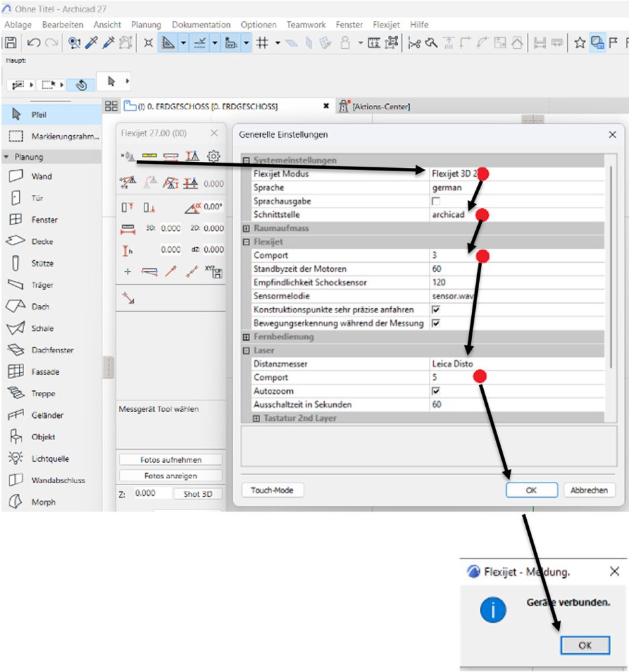
Task: Undo the last action
Action: pyautogui.click(x=34, y=43)
